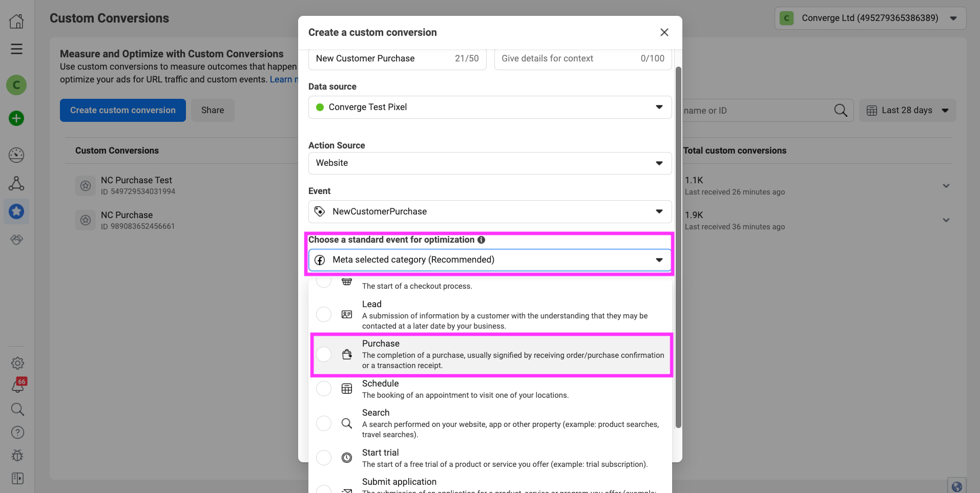
Task: Expand the NC Purchase row chevron
Action: tap(946, 220)
